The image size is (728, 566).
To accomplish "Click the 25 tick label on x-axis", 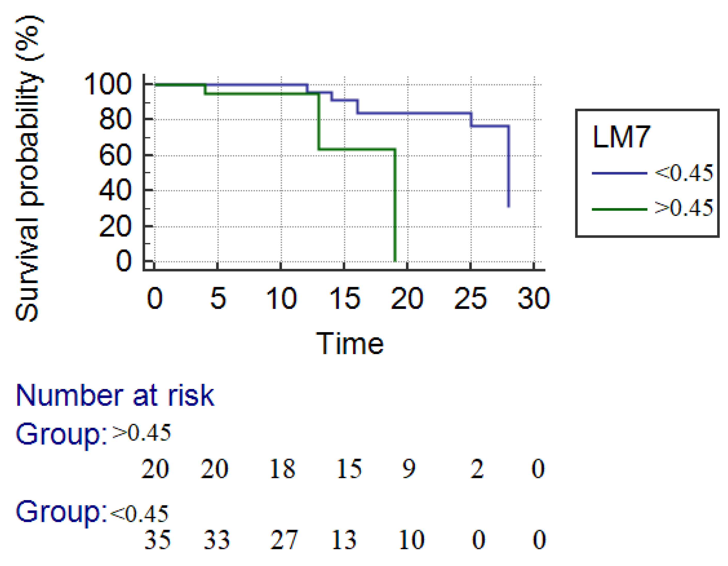I will [x=470, y=298].
